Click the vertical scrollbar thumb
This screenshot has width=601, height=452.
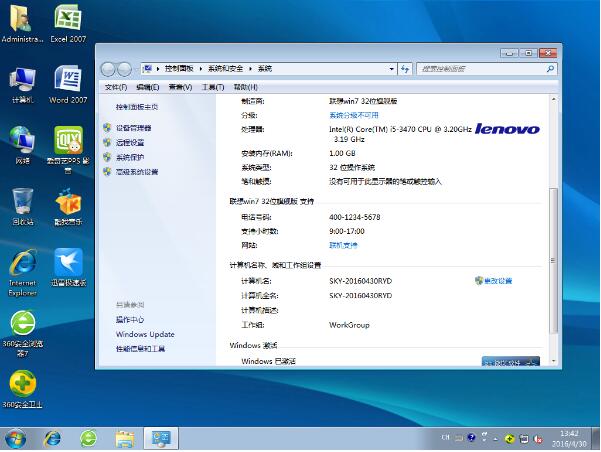click(x=553, y=261)
